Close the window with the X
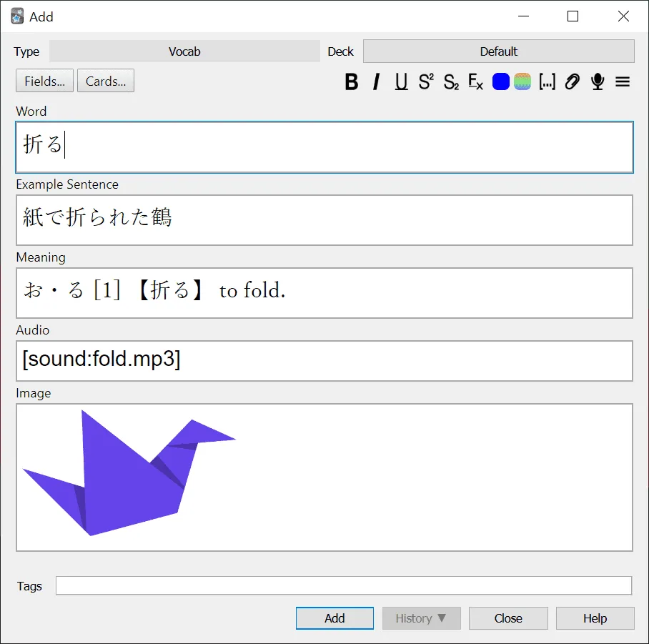 623,16
